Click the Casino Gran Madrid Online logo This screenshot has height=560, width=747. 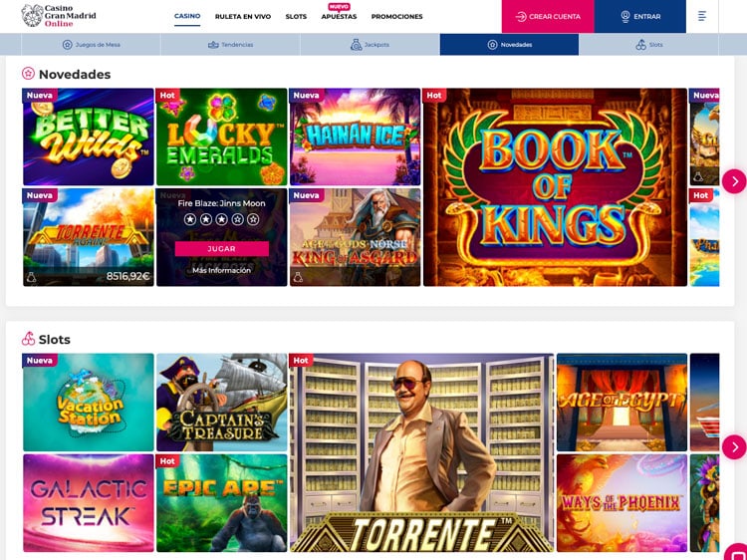pos(59,16)
